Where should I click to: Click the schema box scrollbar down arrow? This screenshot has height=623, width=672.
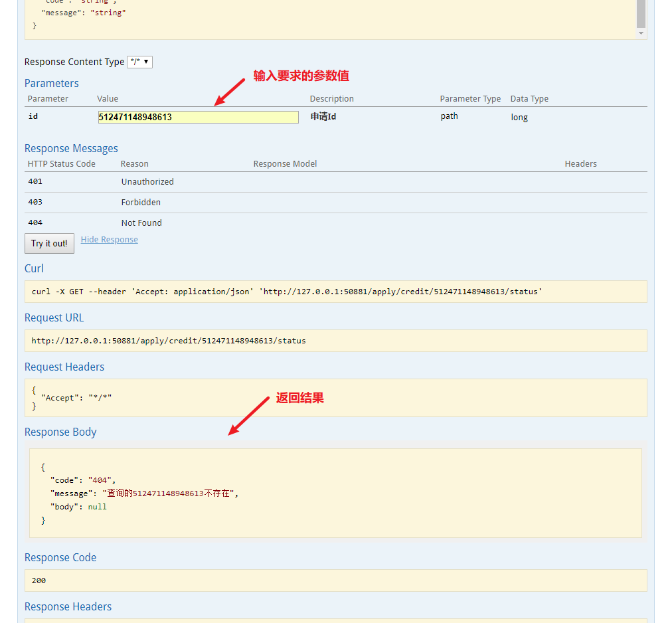click(x=641, y=33)
